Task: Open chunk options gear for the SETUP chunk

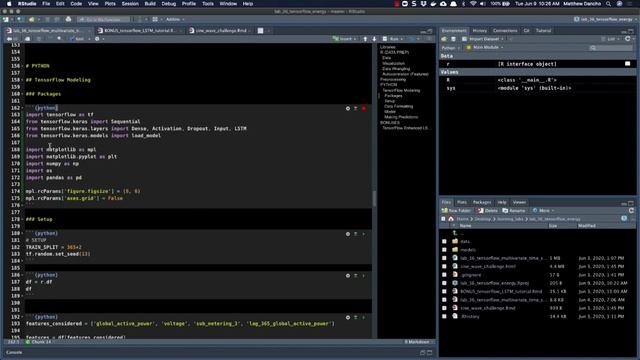Action: (348, 234)
